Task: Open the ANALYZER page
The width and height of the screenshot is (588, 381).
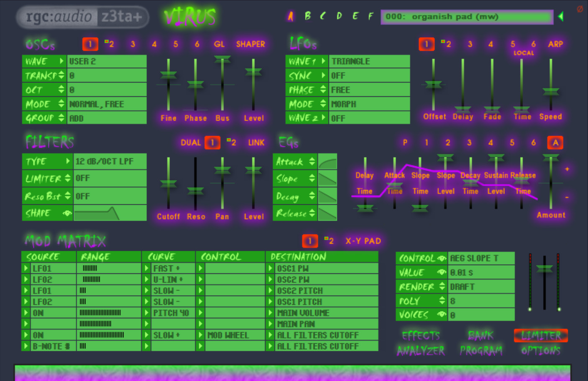Action: (x=421, y=350)
